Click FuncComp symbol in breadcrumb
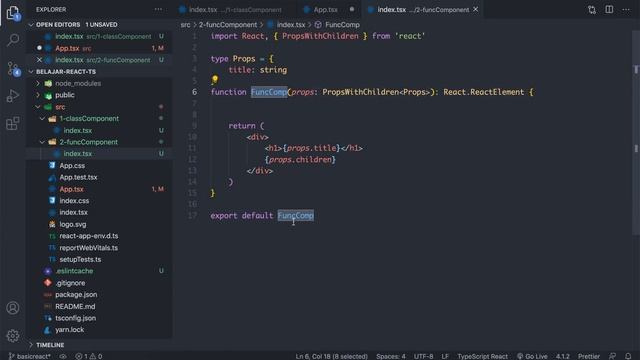 tap(342, 25)
